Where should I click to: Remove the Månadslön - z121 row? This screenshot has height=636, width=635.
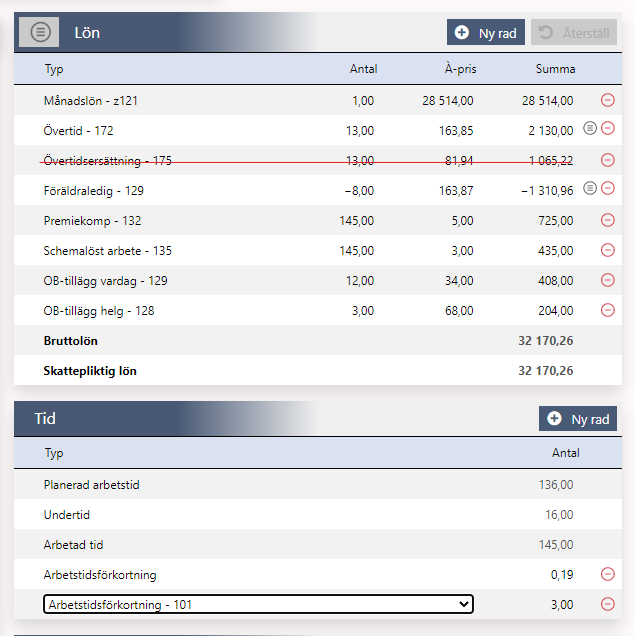607,100
